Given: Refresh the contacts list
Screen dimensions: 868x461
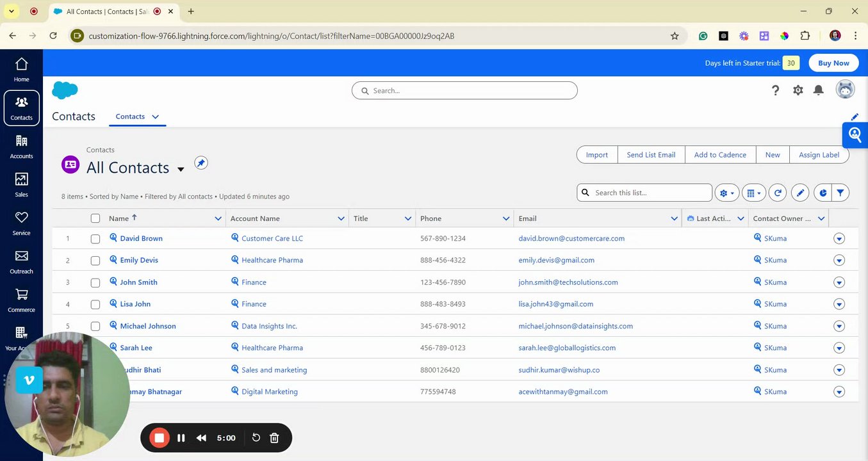Looking at the screenshot, I should click(x=778, y=193).
